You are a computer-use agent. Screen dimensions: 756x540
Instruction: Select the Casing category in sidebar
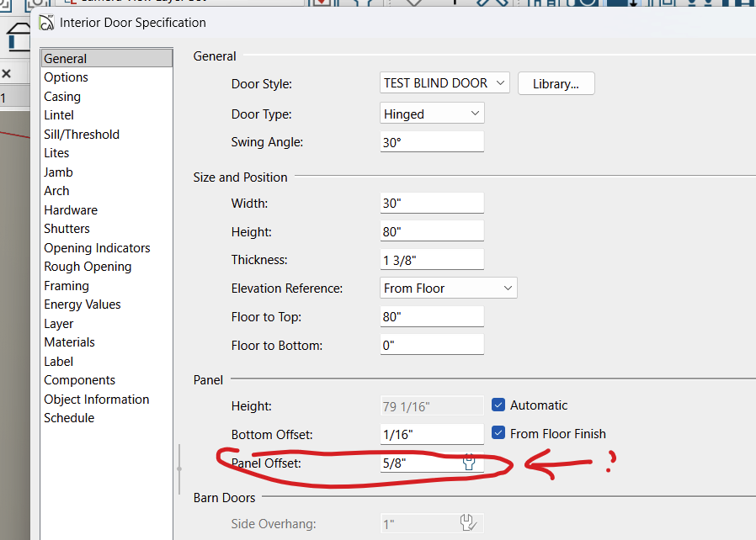coord(62,97)
